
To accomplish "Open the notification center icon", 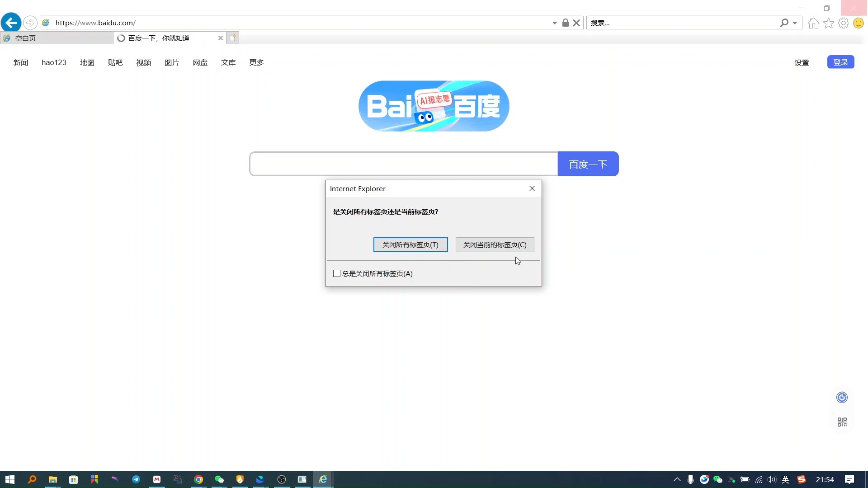I will [x=849, y=479].
